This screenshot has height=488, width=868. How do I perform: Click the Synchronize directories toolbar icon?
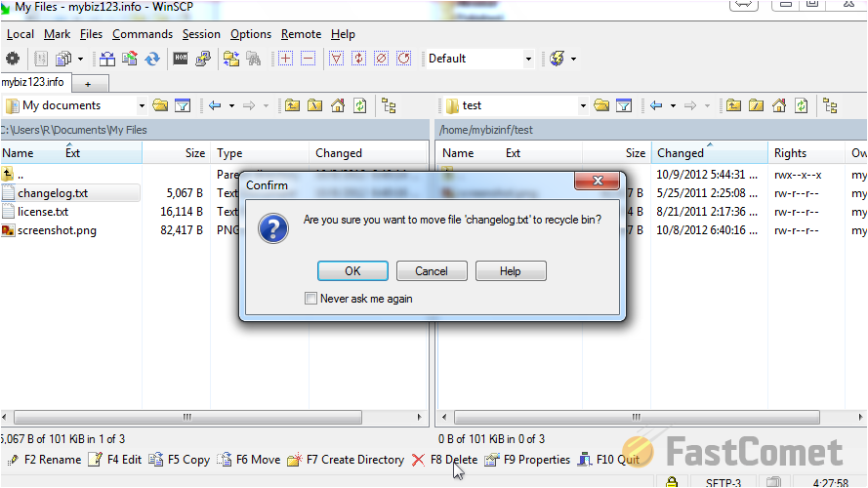click(x=130, y=59)
